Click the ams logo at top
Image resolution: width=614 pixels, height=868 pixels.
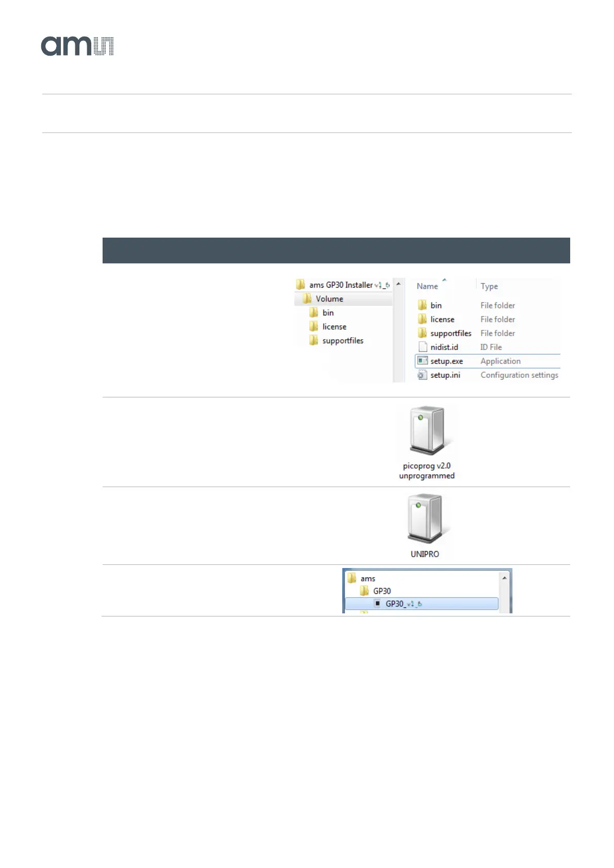[x=77, y=46]
